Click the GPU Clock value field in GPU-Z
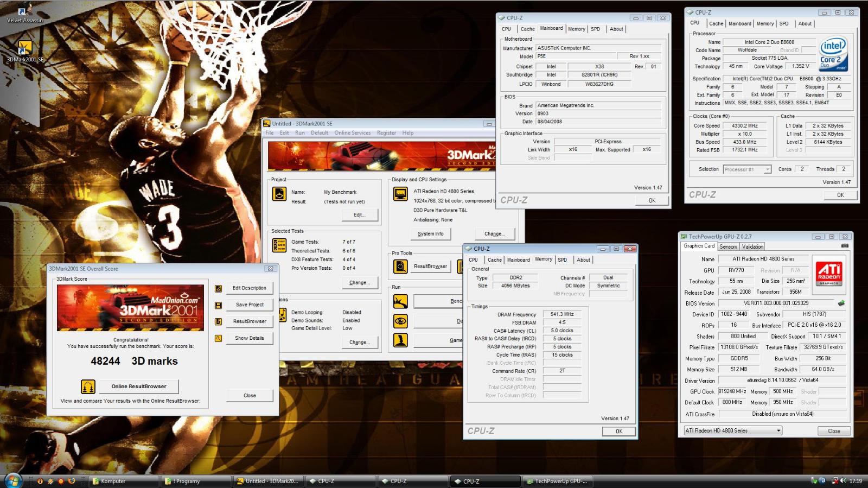Image resolution: width=868 pixels, height=488 pixels. pos(732,391)
